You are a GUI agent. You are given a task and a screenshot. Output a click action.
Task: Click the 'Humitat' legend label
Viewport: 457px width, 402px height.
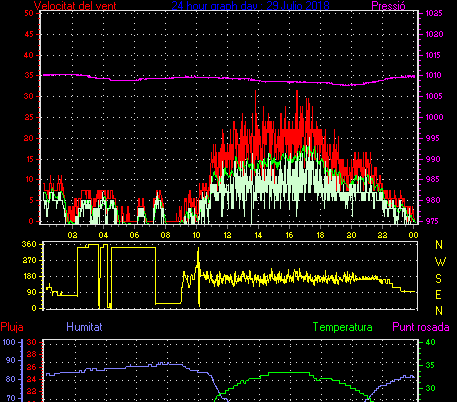click(84, 327)
